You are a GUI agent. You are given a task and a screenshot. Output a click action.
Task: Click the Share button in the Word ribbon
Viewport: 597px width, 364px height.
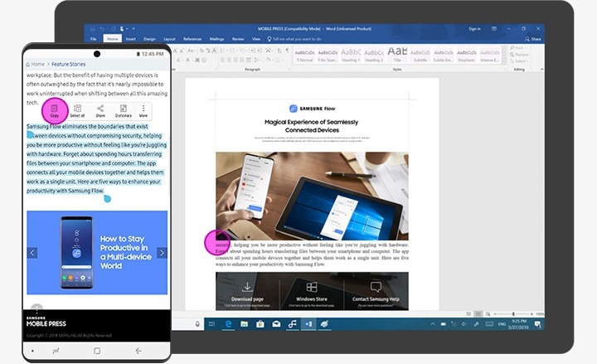click(533, 38)
